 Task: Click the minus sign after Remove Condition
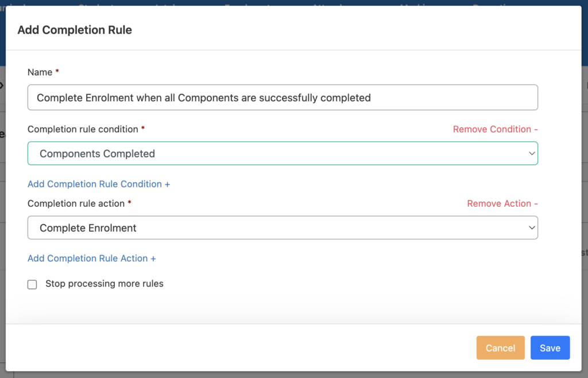point(536,129)
